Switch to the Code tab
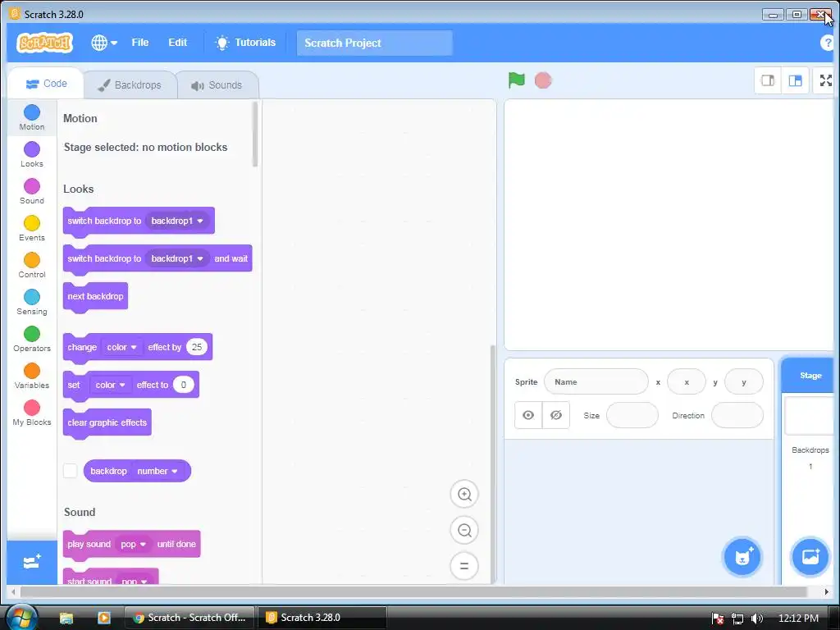The height and width of the screenshot is (630, 840). [x=46, y=84]
